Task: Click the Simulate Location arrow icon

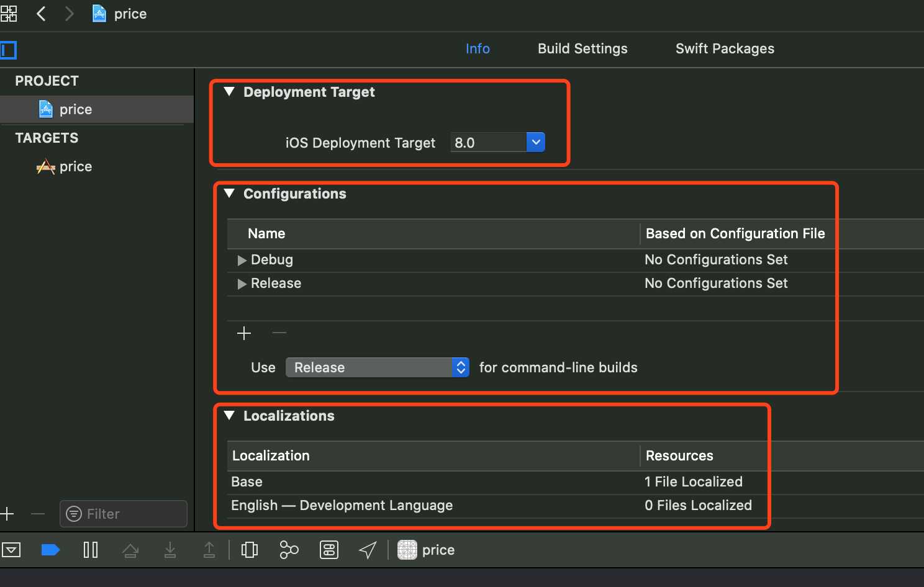Action: pyautogui.click(x=368, y=550)
